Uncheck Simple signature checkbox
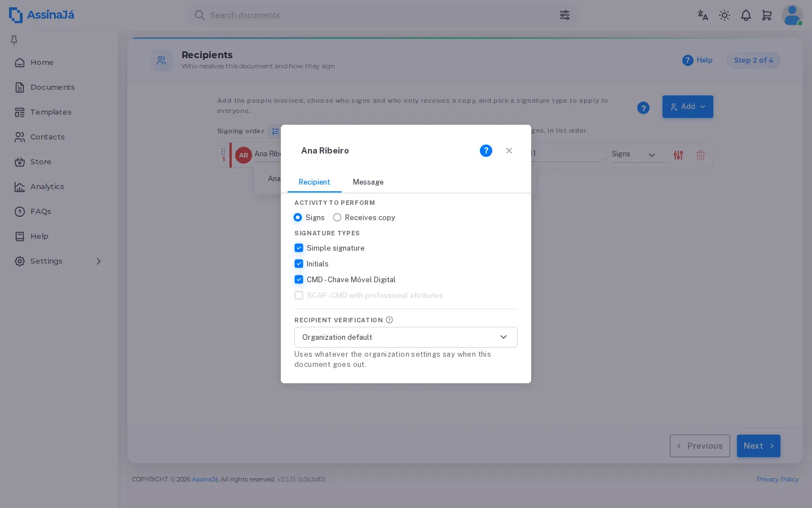 [299, 248]
